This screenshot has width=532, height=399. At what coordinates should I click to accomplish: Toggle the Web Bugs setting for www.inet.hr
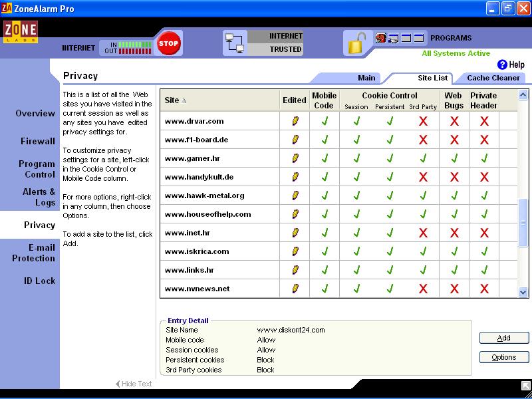pyautogui.click(x=454, y=233)
